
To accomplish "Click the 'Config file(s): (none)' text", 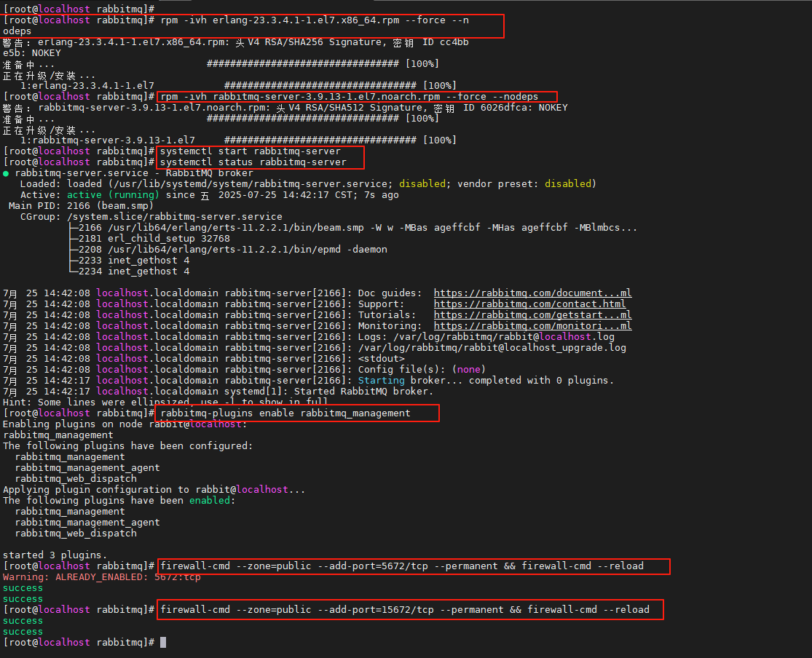I will pyautogui.click(x=422, y=369).
